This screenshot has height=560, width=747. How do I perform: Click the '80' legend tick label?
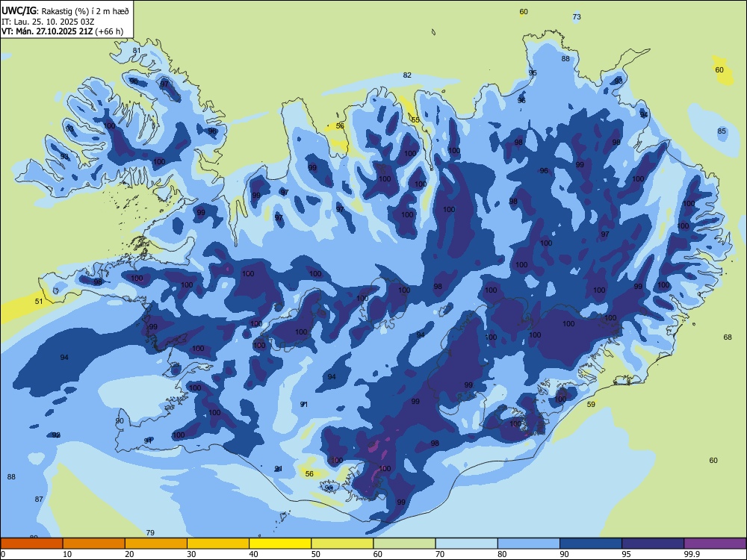click(x=502, y=554)
